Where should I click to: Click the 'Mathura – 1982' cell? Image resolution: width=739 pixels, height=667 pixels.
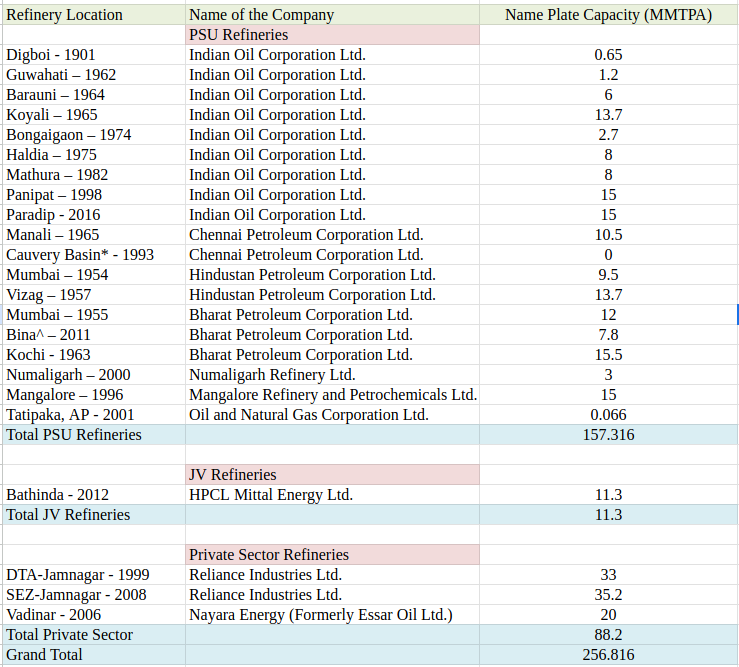point(94,175)
